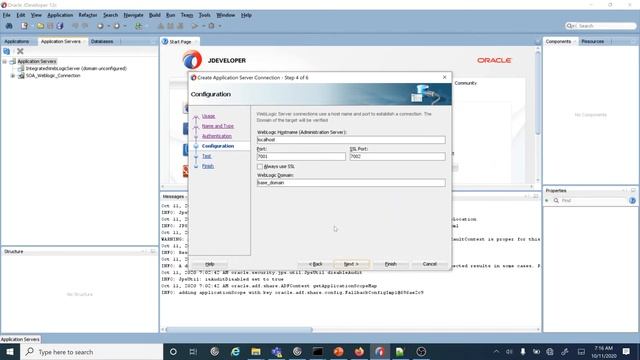640x360 pixels.
Task: Select the Components tab
Action: pyautogui.click(x=558, y=42)
